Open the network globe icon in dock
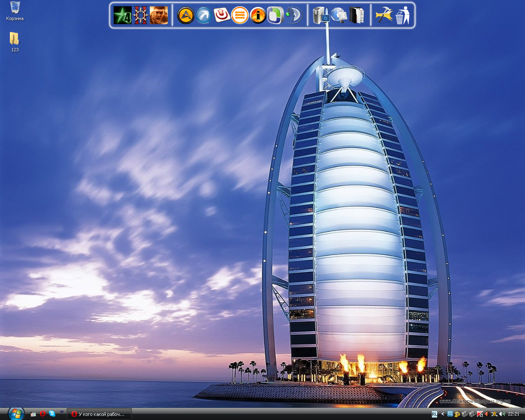Image resolution: width=525 pixels, height=420 pixels. tap(339, 16)
